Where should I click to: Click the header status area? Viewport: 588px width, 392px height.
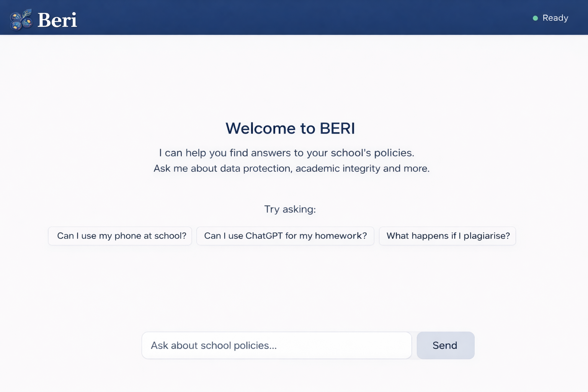550,18
